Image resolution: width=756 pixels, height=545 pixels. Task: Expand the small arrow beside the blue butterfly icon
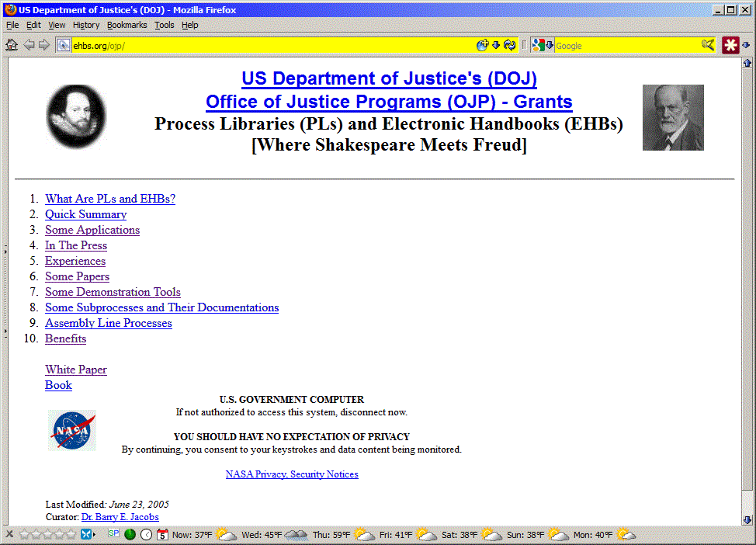[x=94, y=534]
